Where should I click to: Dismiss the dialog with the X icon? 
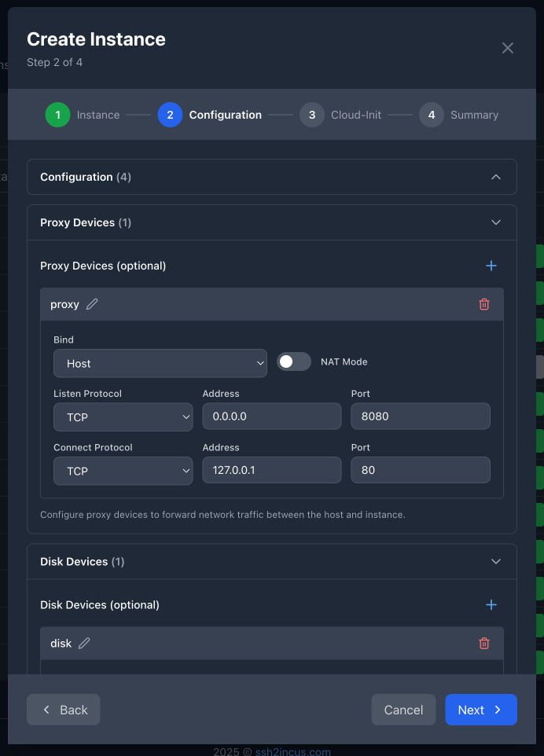click(507, 48)
